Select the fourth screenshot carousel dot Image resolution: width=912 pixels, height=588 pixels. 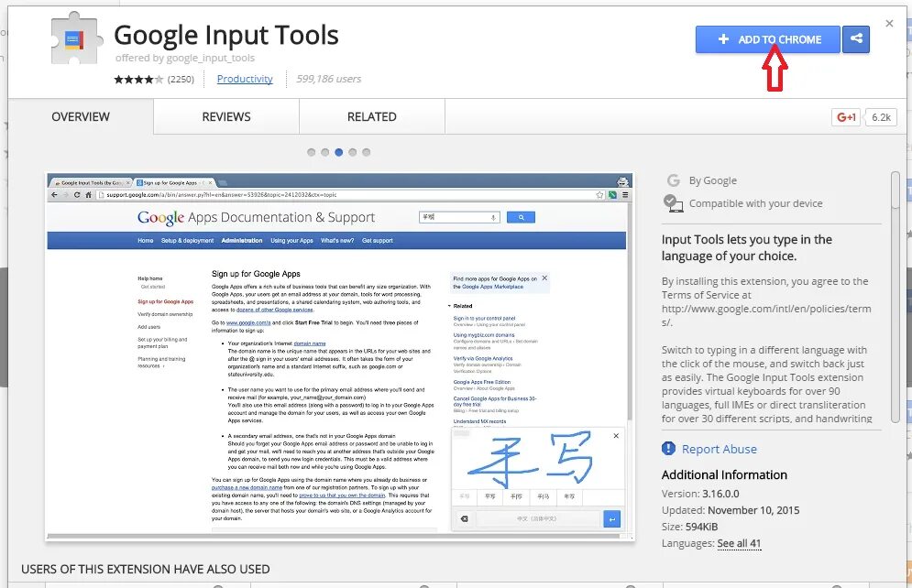[353, 152]
